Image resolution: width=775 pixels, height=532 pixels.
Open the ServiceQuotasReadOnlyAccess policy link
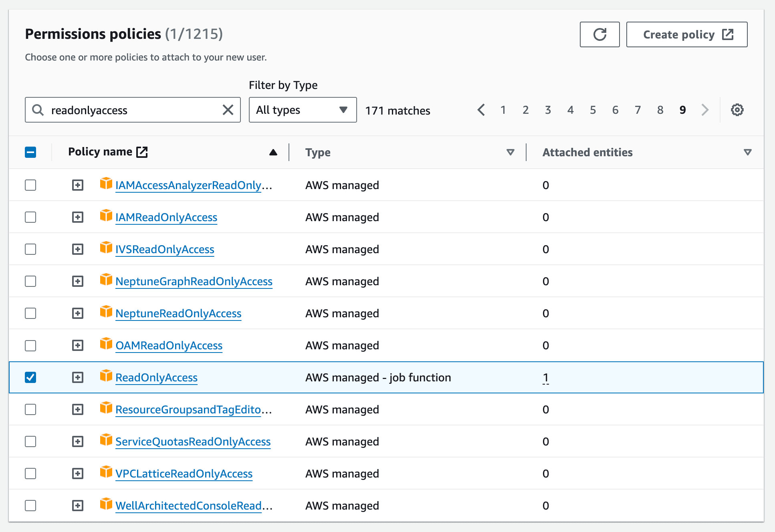coord(193,441)
